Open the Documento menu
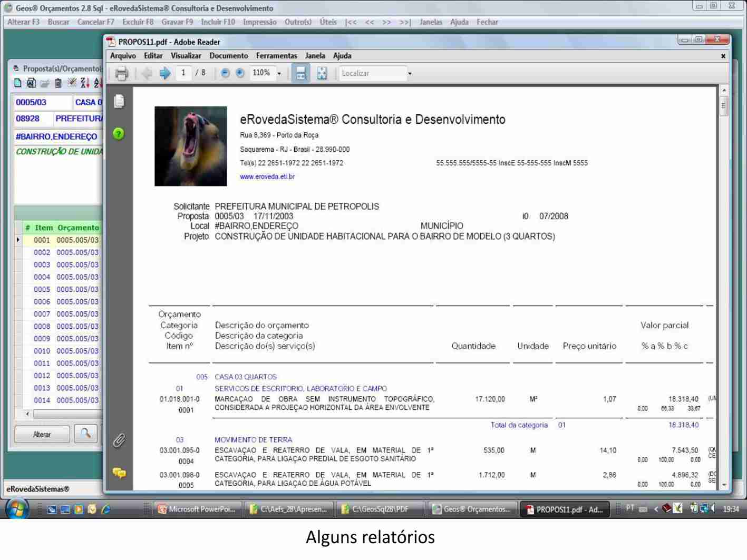Screen dimensions: 747x560 (229, 56)
